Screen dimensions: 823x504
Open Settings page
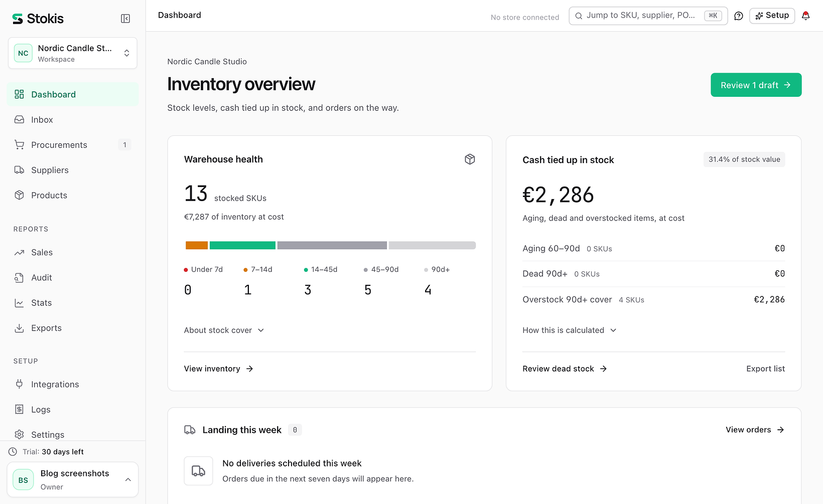tap(73, 434)
